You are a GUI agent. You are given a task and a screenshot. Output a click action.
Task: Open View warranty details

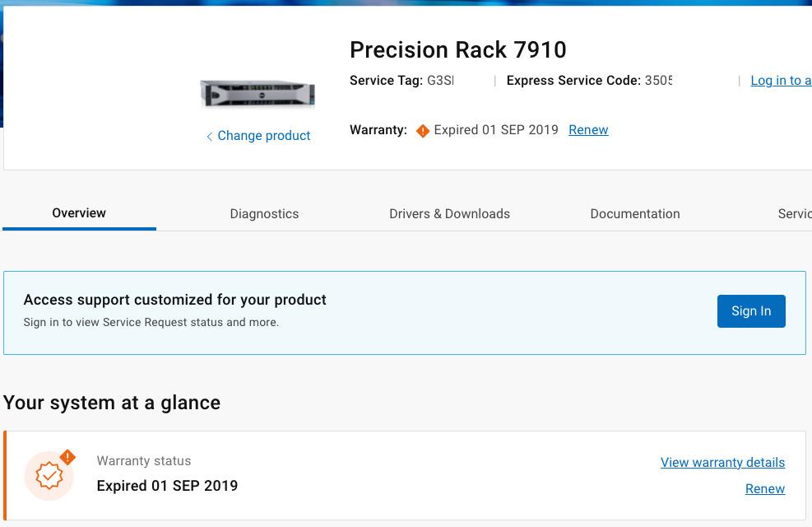pyautogui.click(x=722, y=462)
